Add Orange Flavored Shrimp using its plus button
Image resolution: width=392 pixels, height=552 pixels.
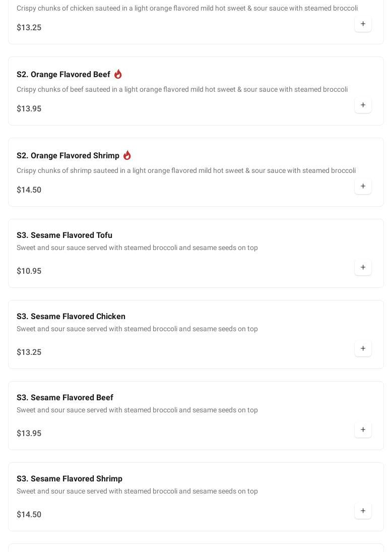[363, 187]
